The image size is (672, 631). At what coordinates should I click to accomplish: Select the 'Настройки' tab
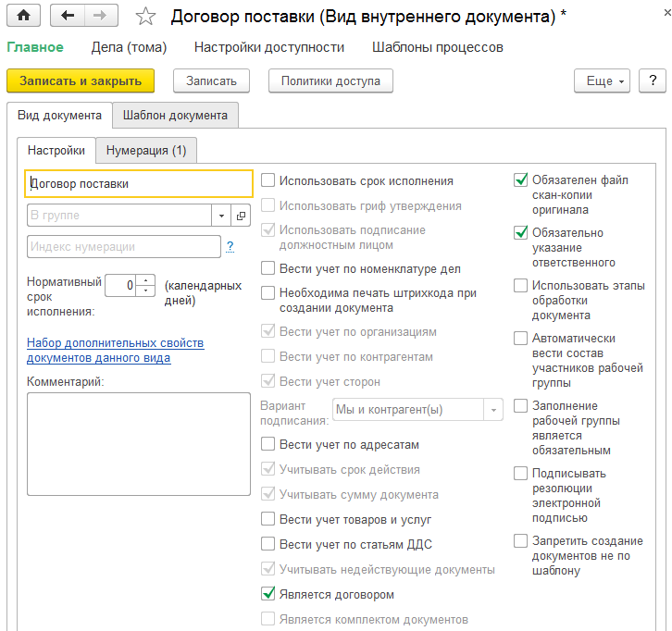(x=56, y=151)
